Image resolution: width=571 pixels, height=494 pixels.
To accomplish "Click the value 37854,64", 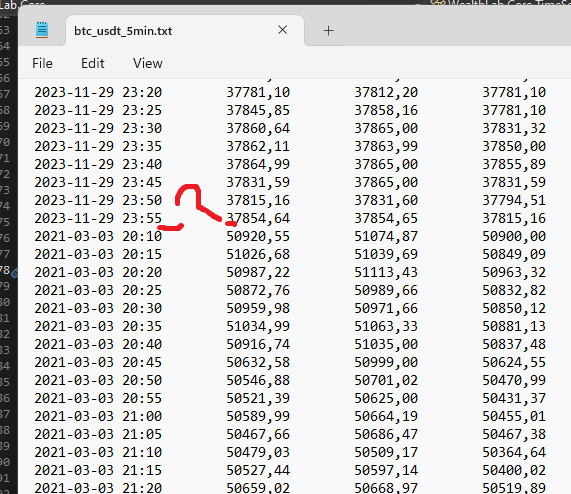I will coord(258,218).
